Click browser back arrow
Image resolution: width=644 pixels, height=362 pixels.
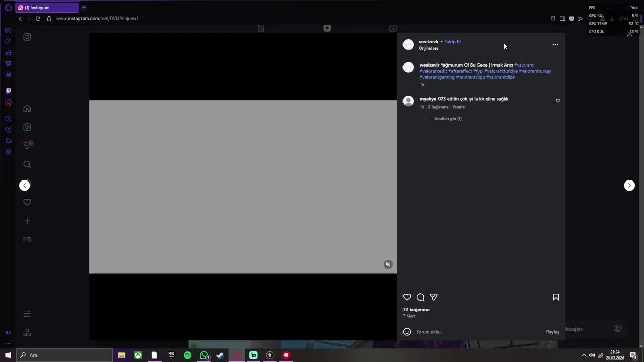(20, 19)
